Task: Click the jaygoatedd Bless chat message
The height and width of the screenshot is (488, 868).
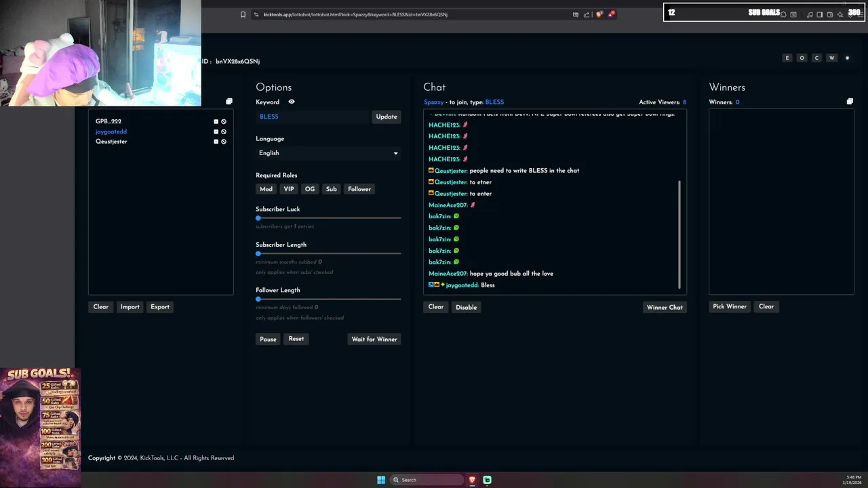Action: tap(462, 285)
